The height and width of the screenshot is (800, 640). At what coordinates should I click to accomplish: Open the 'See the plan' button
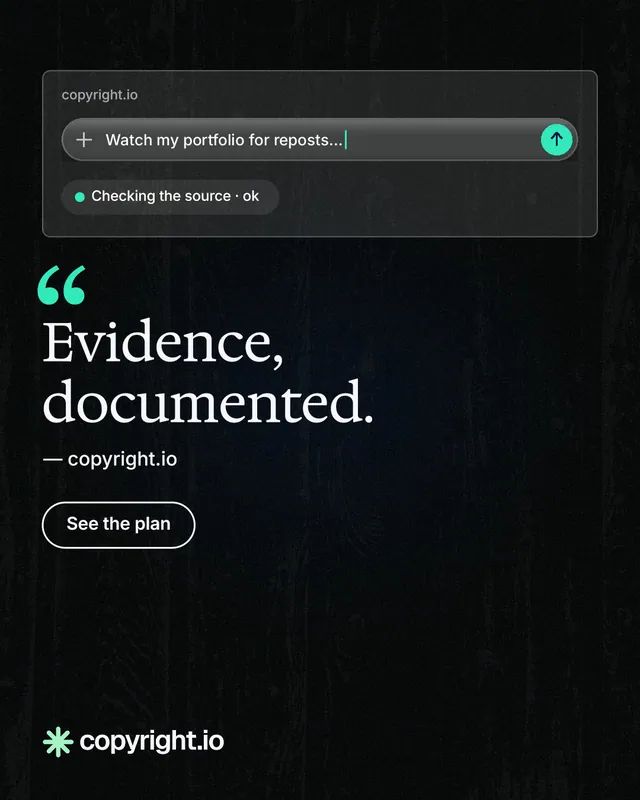click(118, 524)
